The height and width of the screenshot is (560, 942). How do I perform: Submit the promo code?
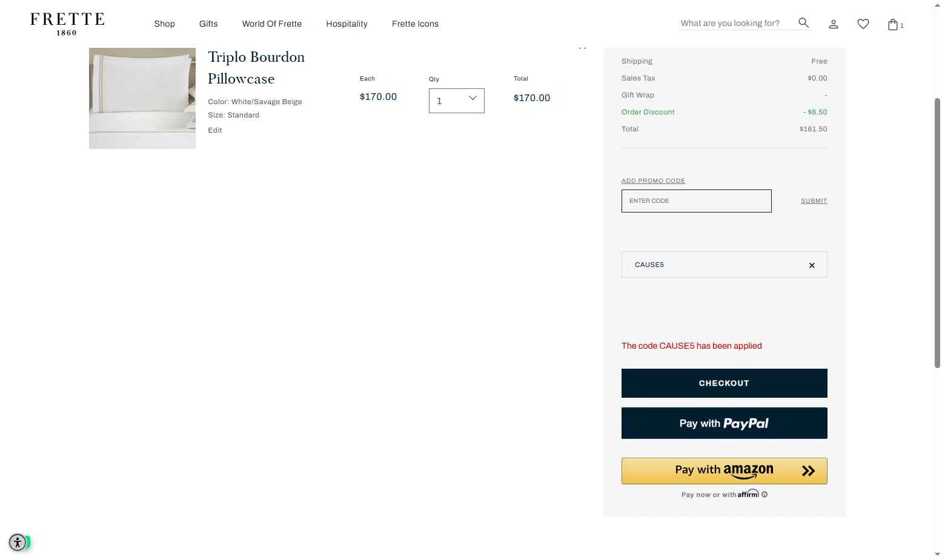814,201
